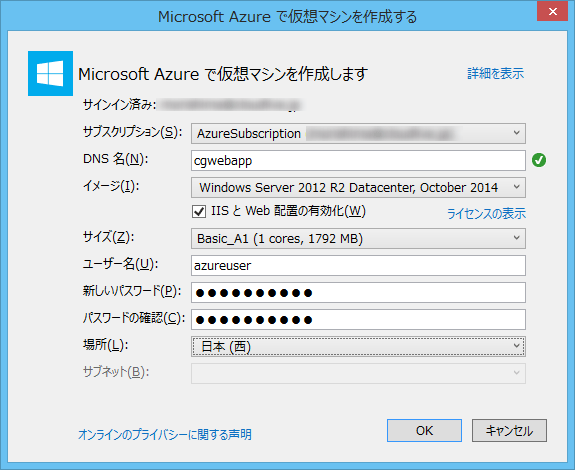The height and width of the screenshot is (470, 575).
Task: Focus the 新しいパスワード password field
Action: coord(358,293)
